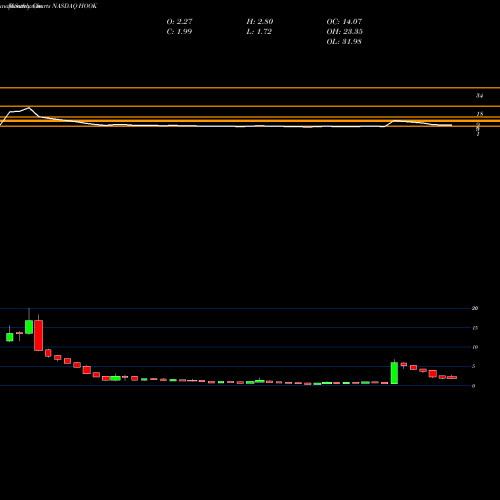The height and width of the screenshot is (500, 500).
Task: Click the OL: 31.98 readout
Action: (x=344, y=41)
